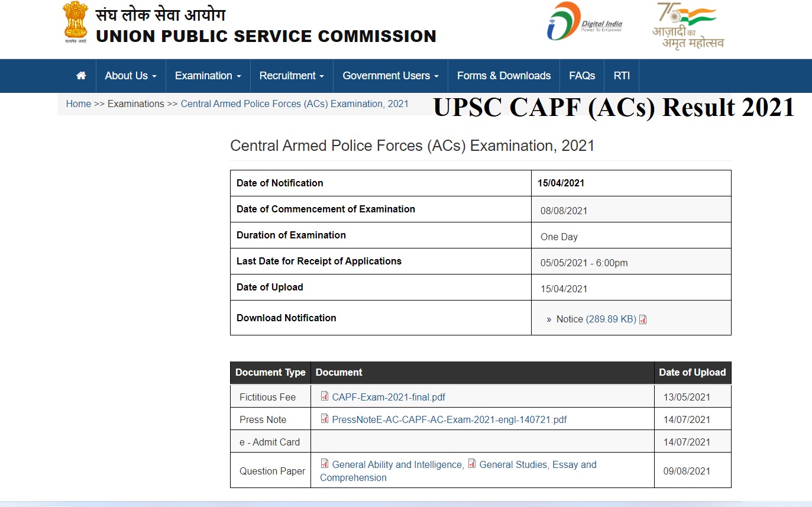Click the Home breadcrumb link

(x=79, y=104)
